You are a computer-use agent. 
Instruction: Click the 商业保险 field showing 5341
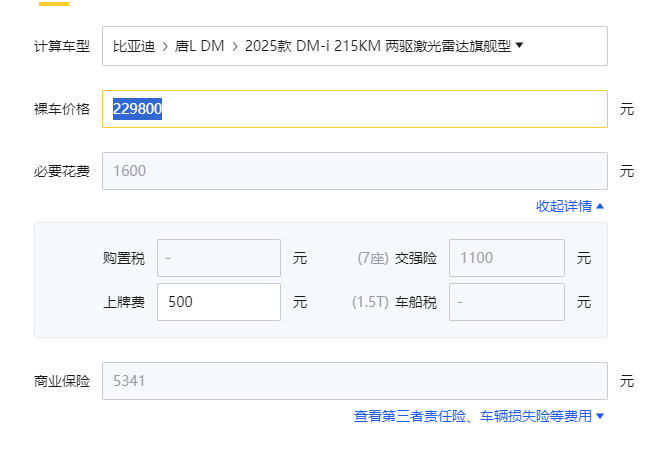click(x=354, y=381)
